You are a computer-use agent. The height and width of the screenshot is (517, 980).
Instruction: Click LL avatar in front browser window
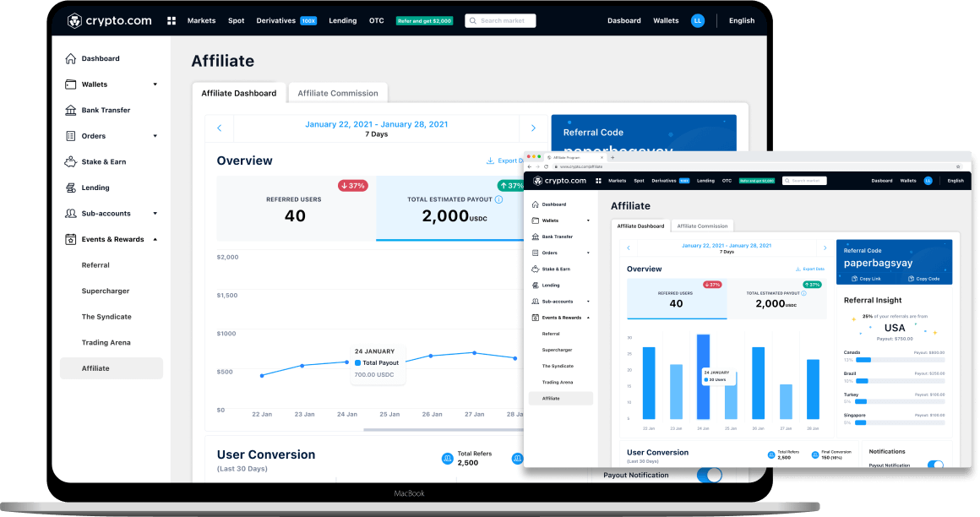[928, 181]
